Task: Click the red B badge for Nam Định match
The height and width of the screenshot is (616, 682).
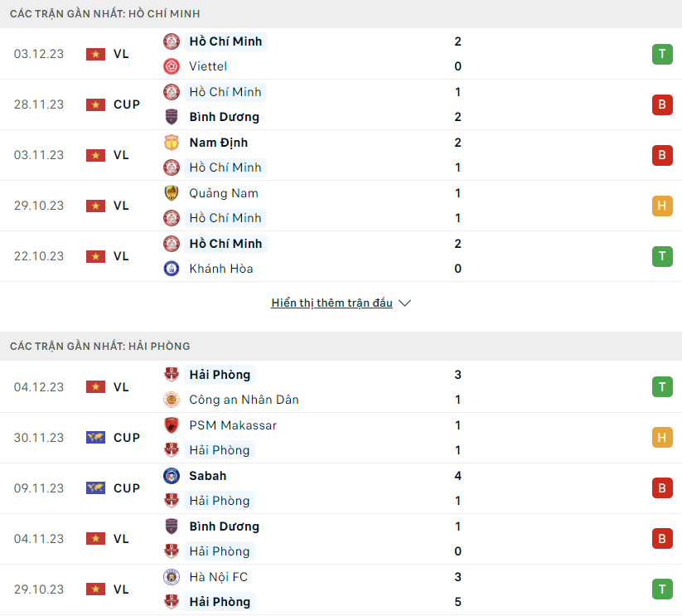Action: click(662, 155)
